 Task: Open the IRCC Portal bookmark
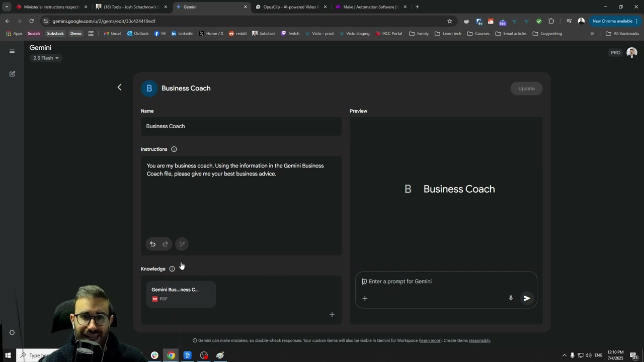point(388,34)
